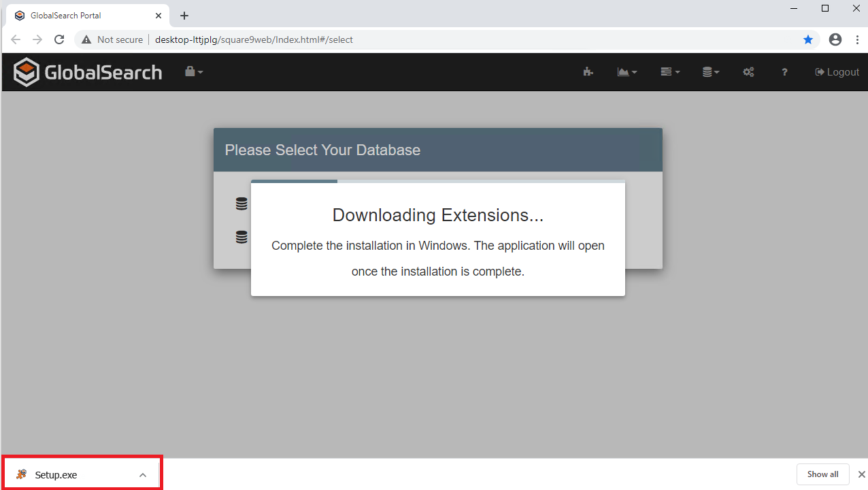The image size is (868, 490).
Task: Open a new browser tab
Action: point(184,16)
